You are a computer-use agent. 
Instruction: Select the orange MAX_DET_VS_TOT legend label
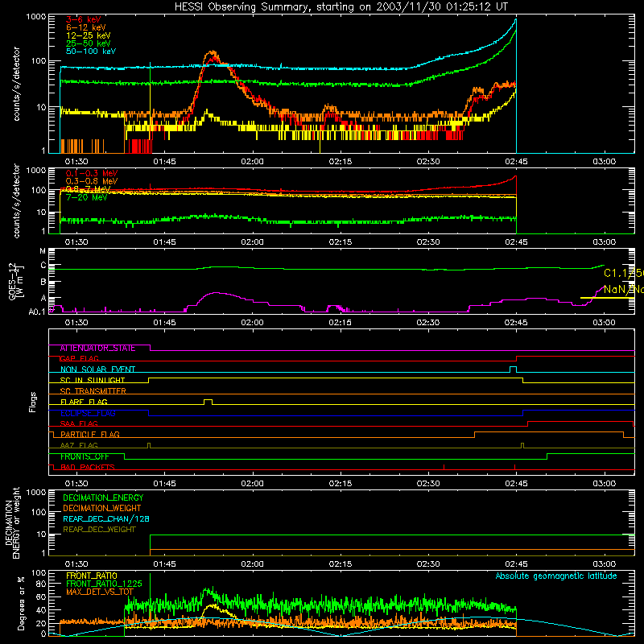(100, 592)
